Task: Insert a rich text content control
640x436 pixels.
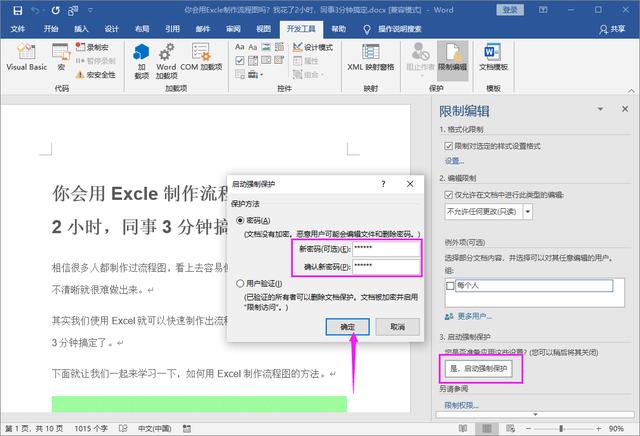Action: (x=240, y=47)
